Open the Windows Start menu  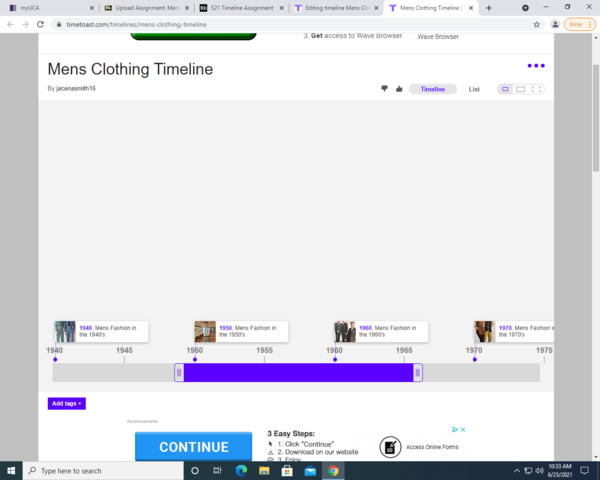point(11,470)
